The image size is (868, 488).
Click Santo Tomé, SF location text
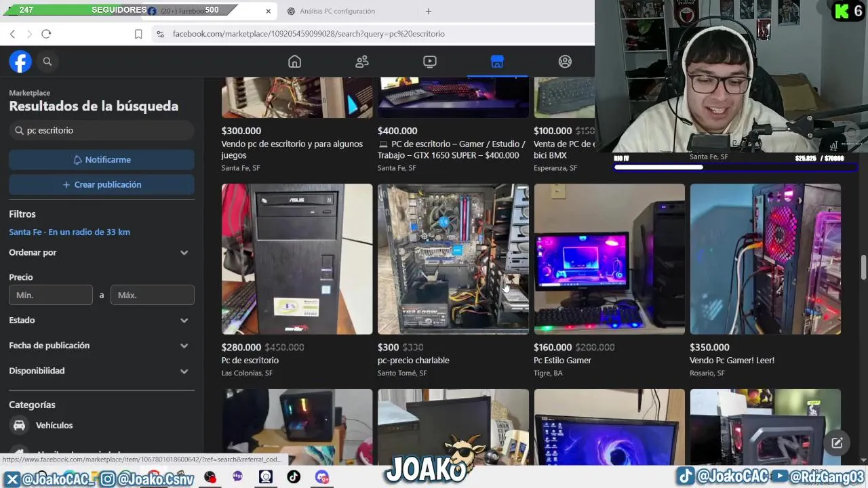click(x=402, y=373)
